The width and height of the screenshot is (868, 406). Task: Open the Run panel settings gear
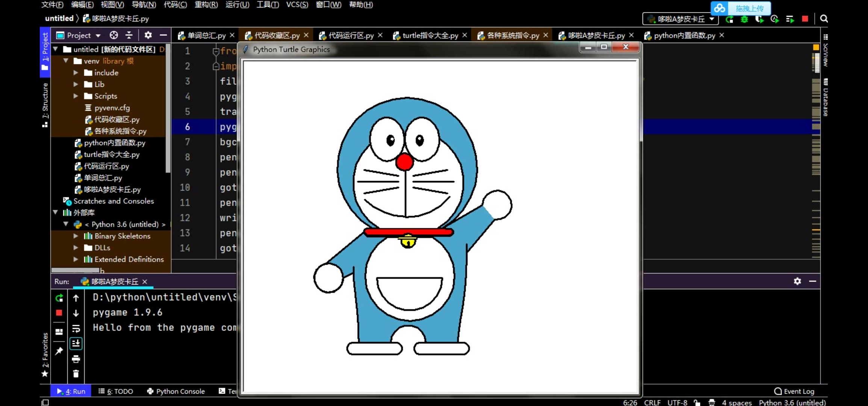pyautogui.click(x=797, y=281)
